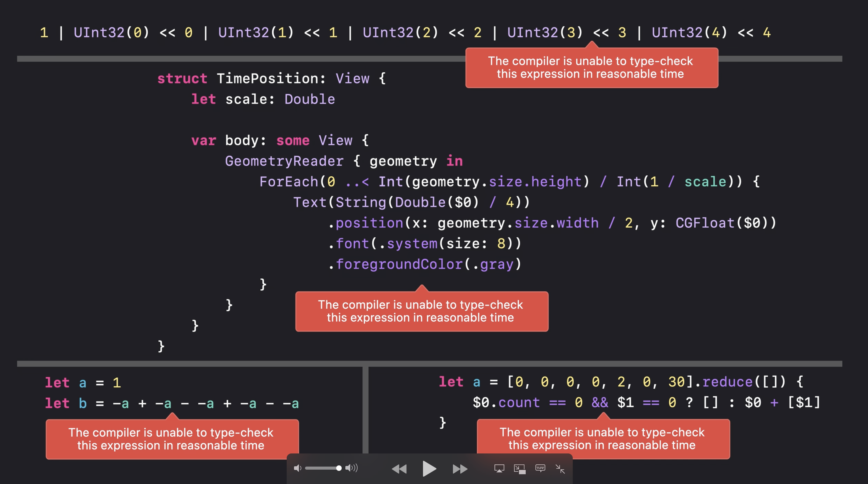This screenshot has height=484, width=868.
Task: Click the error callout below foregroundColor line
Action: pos(421,311)
